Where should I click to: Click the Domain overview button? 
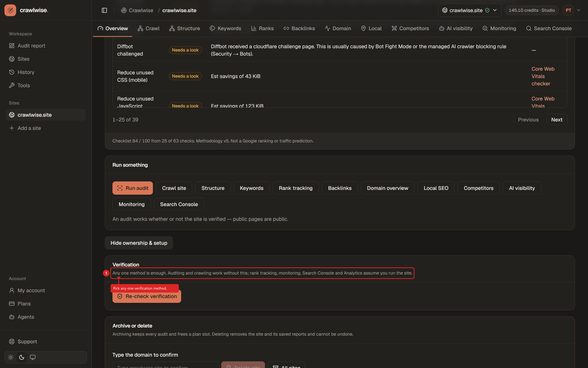click(x=388, y=188)
